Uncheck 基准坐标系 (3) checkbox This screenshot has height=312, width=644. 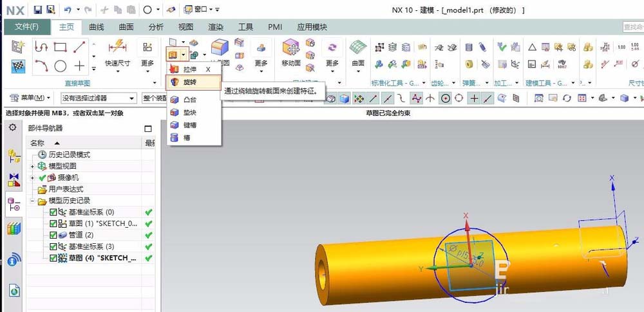pyautogui.click(x=53, y=247)
